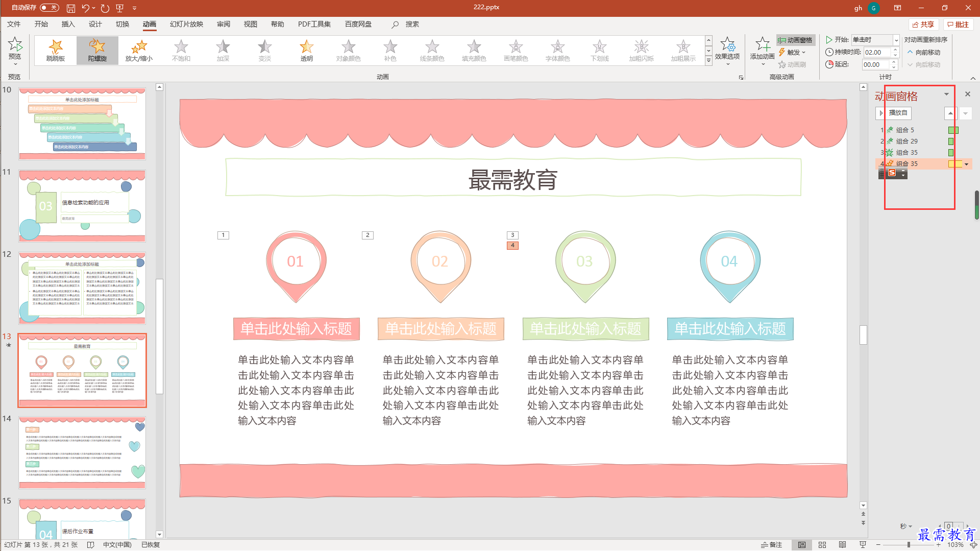Toggle 自动保存 autosave switch
Screen dimensions: 980x551
coord(50,8)
